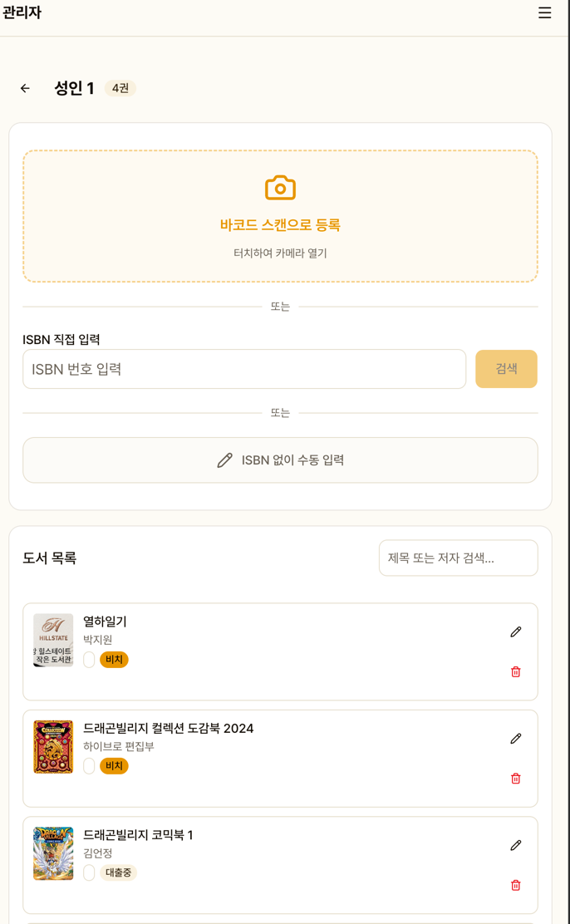Click the 제목 또는 저자 검색 box
570x924 pixels.
point(458,558)
